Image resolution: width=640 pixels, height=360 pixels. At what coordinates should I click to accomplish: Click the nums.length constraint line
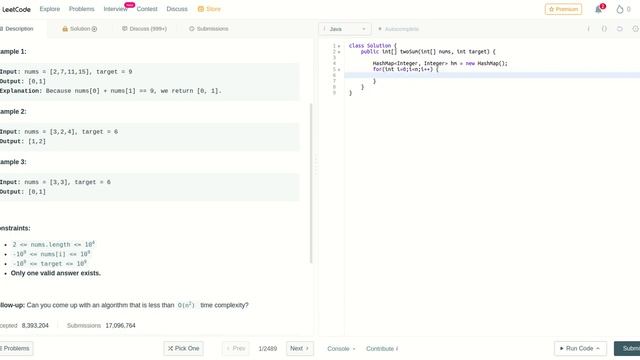(x=53, y=244)
